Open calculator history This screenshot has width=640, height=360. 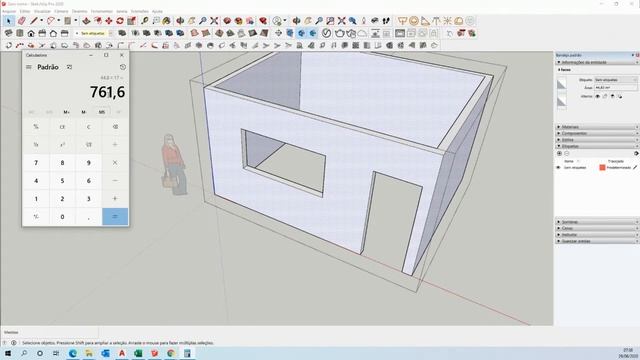click(x=122, y=67)
